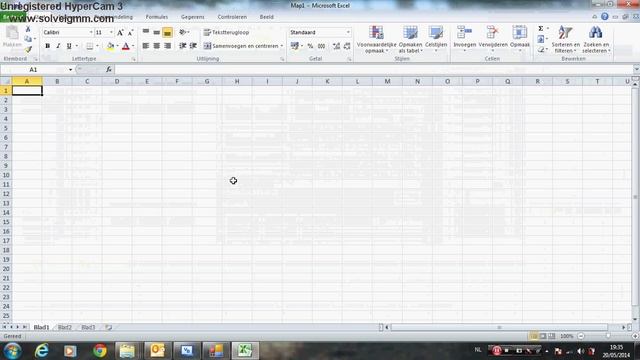
Task: Select the Blad2 sheet tab
Action: click(64, 327)
